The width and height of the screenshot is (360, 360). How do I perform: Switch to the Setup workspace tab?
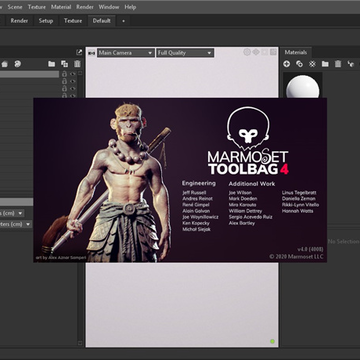(46, 21)
